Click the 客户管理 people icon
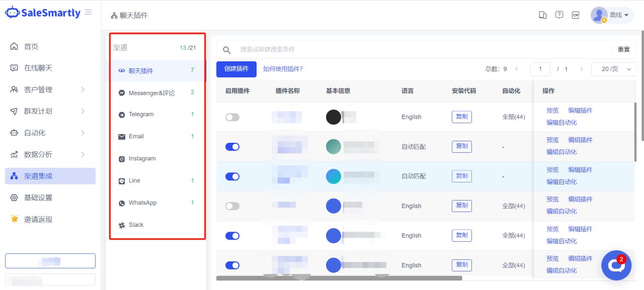The height and width of the screenshot is (290, 644). (x=14, y=89)
